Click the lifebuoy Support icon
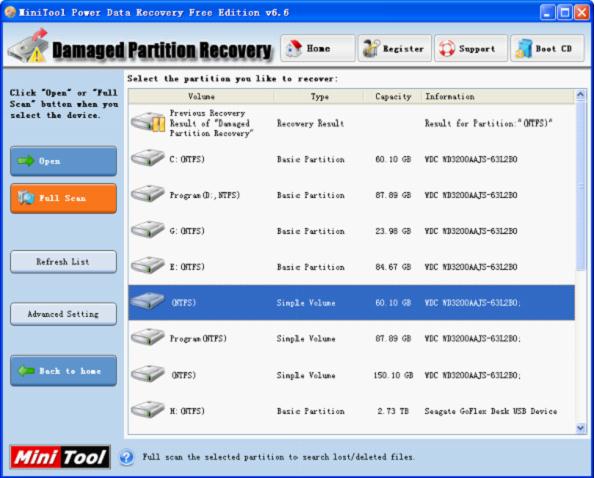Viewport: 595px width, 478px height. click(x=447, y=49)
